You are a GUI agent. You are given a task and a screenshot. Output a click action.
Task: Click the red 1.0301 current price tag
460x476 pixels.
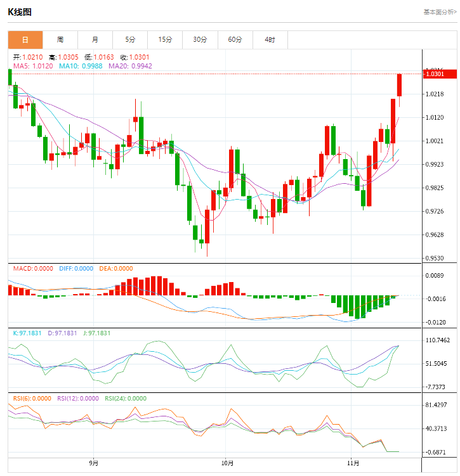pos(440,74)
